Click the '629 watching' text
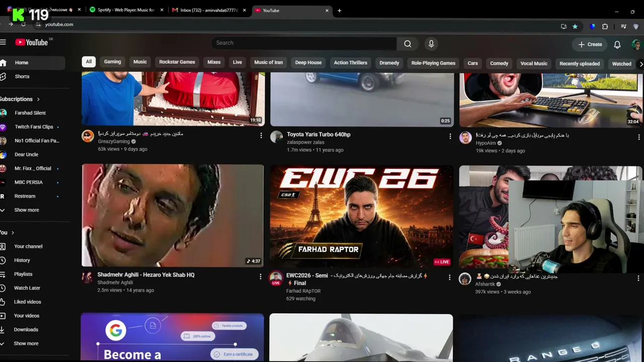 click(x=301, y=299)
